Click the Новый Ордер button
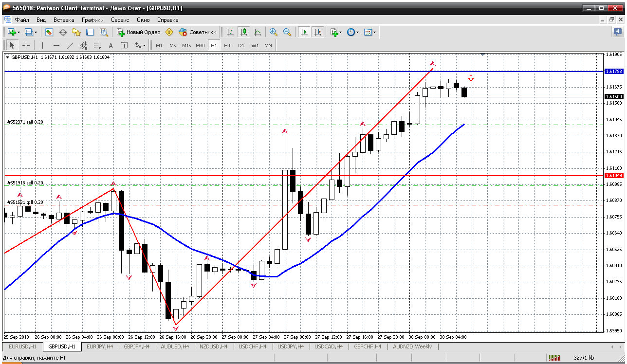 pos(139,32)
